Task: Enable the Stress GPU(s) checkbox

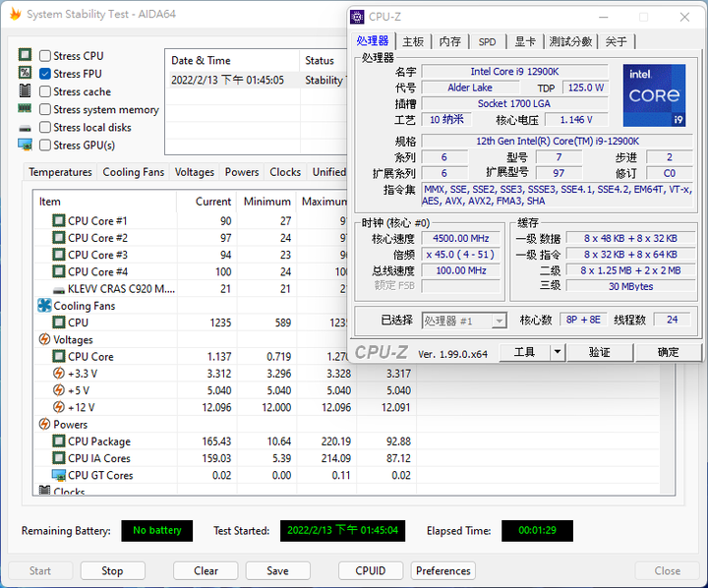Action: click(44, 145)
